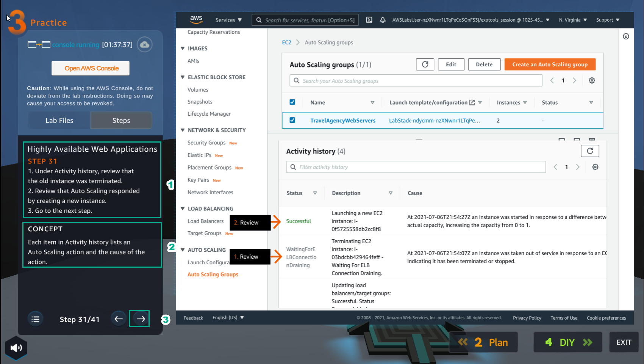Open the N. Virginia region dropdown
The height and width of the screenshot is (364, 644).
click(573, 20)
